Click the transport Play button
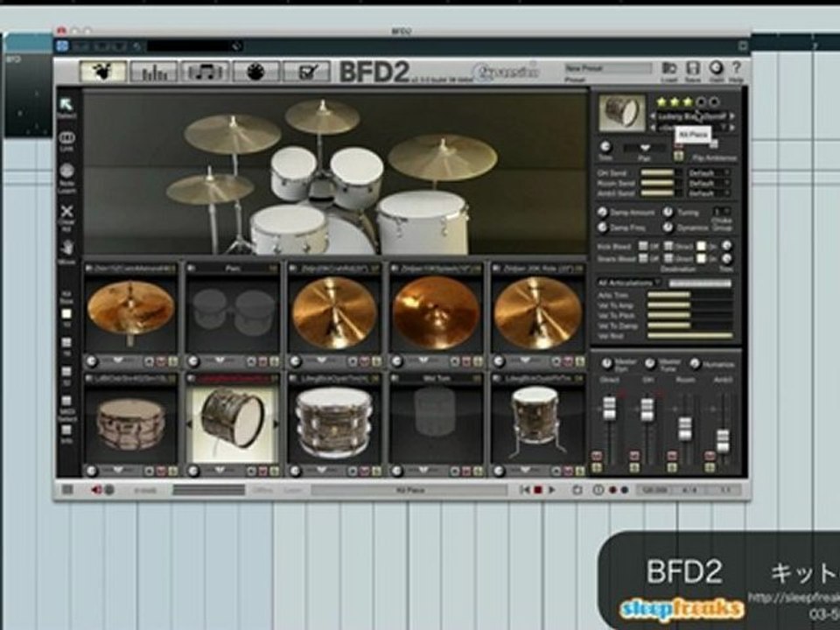 tap(551, 490)
